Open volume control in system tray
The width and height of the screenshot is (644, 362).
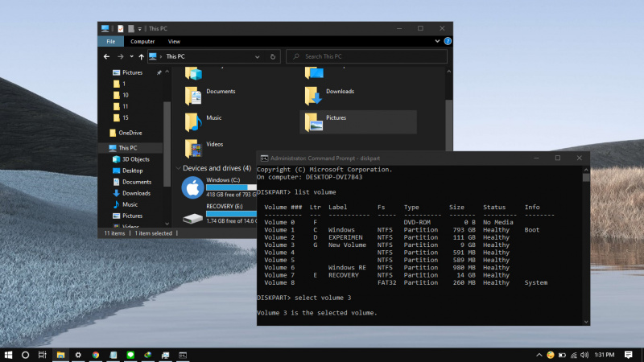[584, 355]
